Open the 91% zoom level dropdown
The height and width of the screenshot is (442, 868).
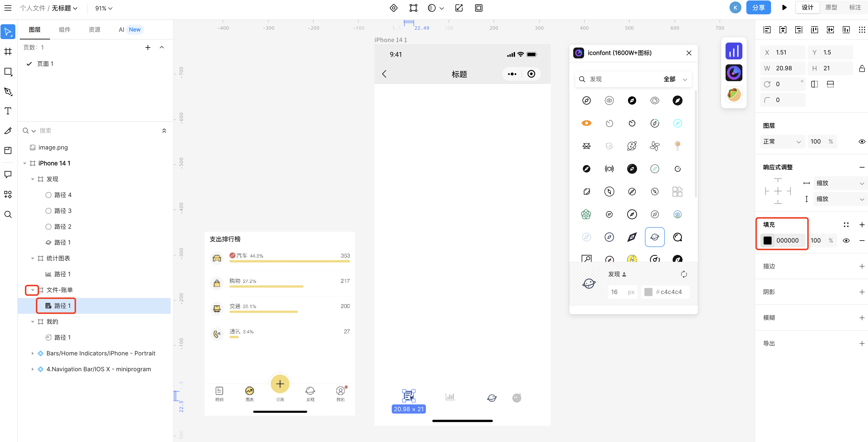pos(103,8)
